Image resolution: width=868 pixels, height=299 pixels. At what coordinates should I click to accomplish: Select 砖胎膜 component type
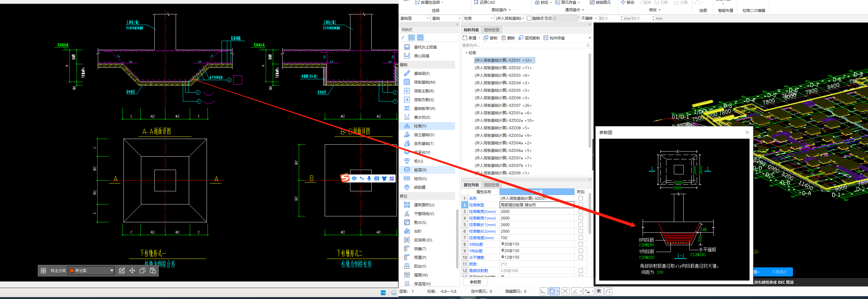(x=419, y=187)
